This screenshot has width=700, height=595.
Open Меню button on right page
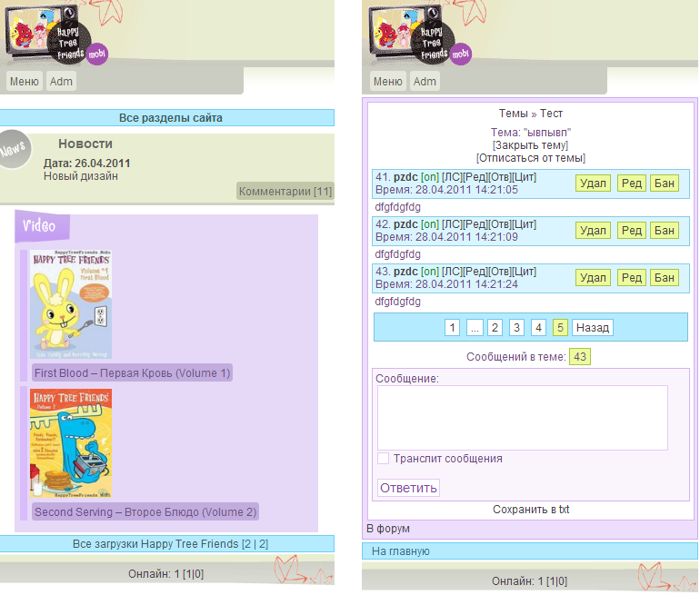[x=388, y=81]
